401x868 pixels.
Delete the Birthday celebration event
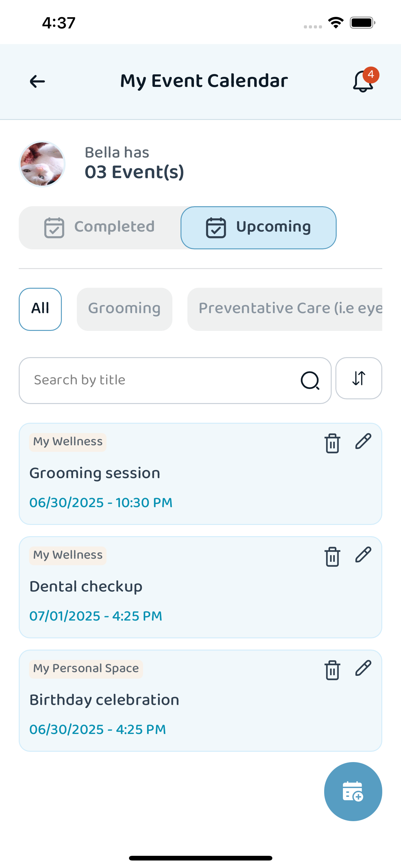[332, 670]
